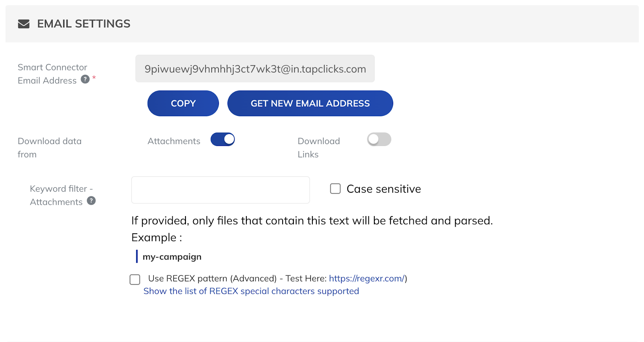644x342 pixels.
Task: Click the Case sensitive label text
Action: (x=384, y=189)
